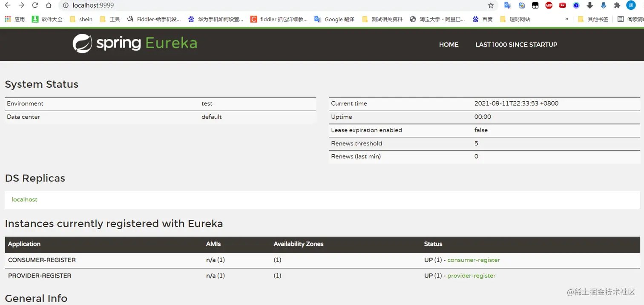Viewport: 644px width, 305px height.
Task: Open the magnifier search extension icon
Action: pos(521,6)
